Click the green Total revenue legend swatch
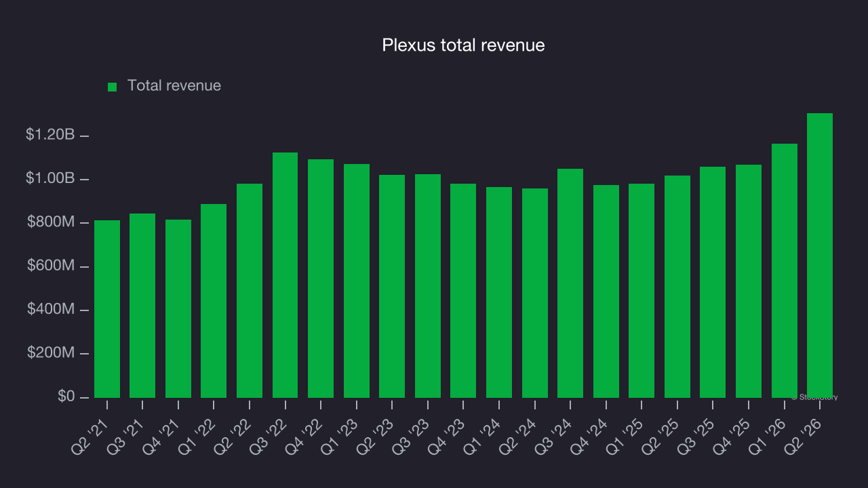Screen dimensions: 868x488 (113, 87)
